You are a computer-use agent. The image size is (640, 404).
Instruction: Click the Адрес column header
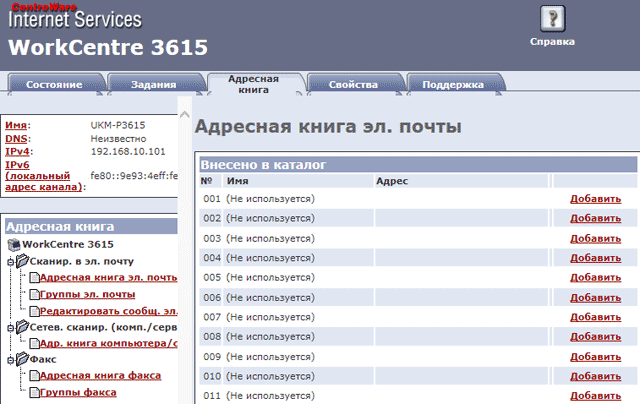pos(392,181)
